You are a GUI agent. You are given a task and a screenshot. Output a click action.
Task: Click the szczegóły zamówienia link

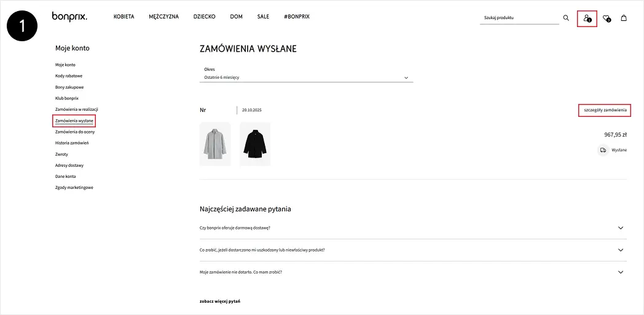(605, 110)
